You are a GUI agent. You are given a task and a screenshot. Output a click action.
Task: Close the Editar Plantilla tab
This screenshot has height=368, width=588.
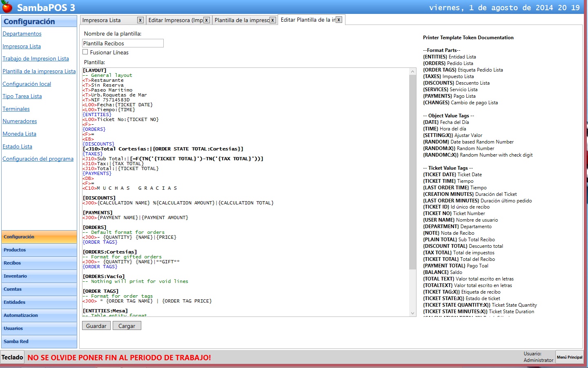pos(339,20)
